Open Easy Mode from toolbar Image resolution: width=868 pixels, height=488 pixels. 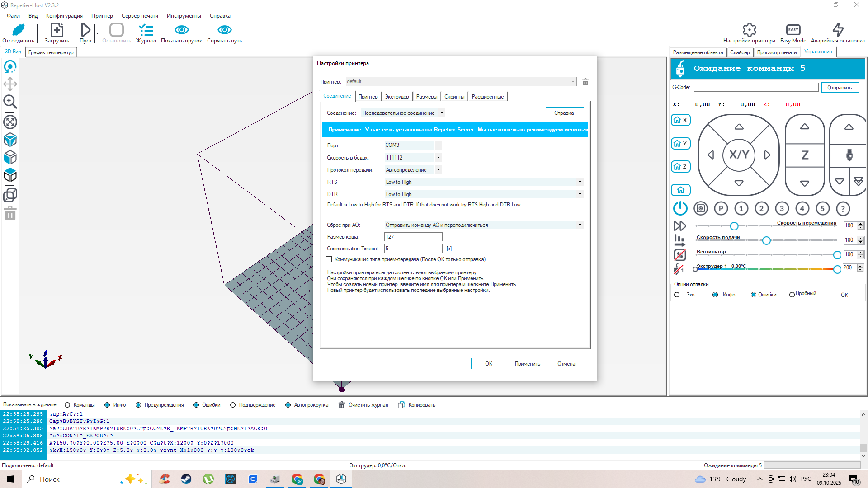click(793, 30)
